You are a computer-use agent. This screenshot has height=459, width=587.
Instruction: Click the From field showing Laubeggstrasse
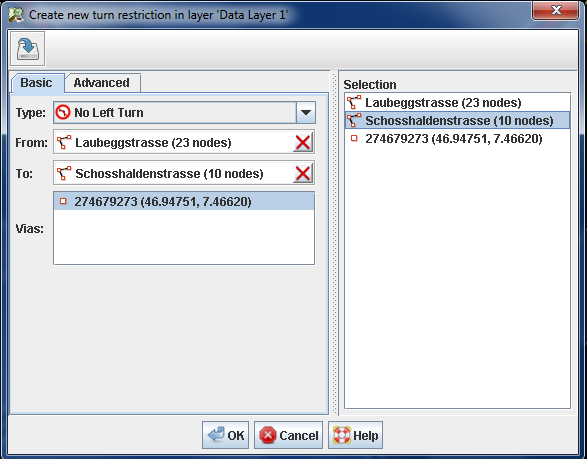click(173, 142)
